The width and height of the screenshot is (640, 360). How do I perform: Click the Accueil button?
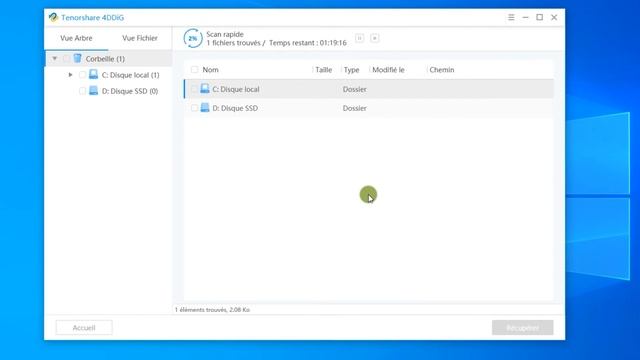(84, 328)
